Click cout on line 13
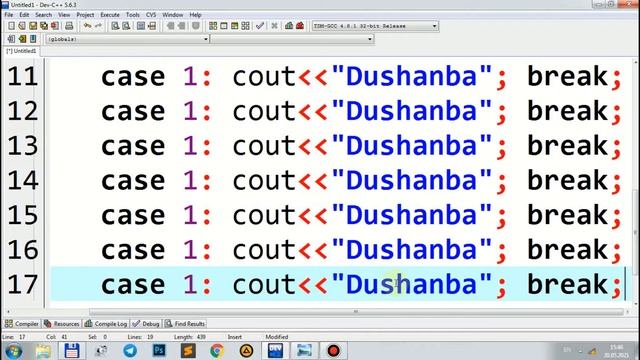Viewport: 640px width, 360px height. [264, 146]
